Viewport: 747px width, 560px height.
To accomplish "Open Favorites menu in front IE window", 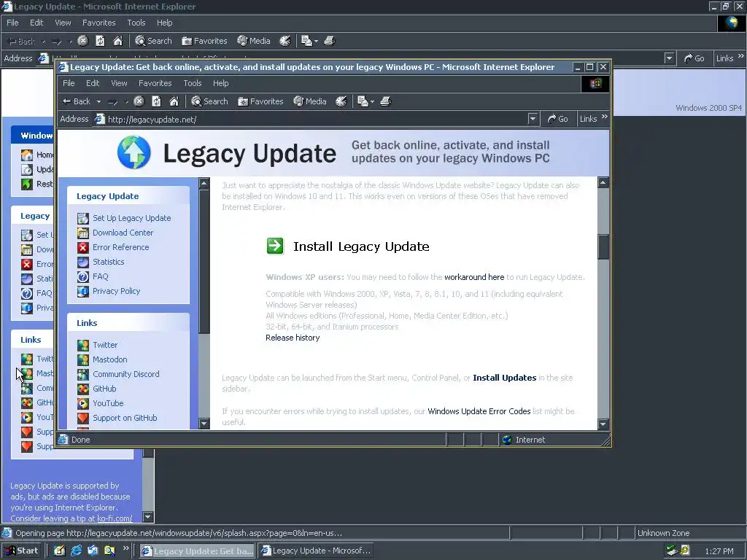I will [x=155, y=83].
